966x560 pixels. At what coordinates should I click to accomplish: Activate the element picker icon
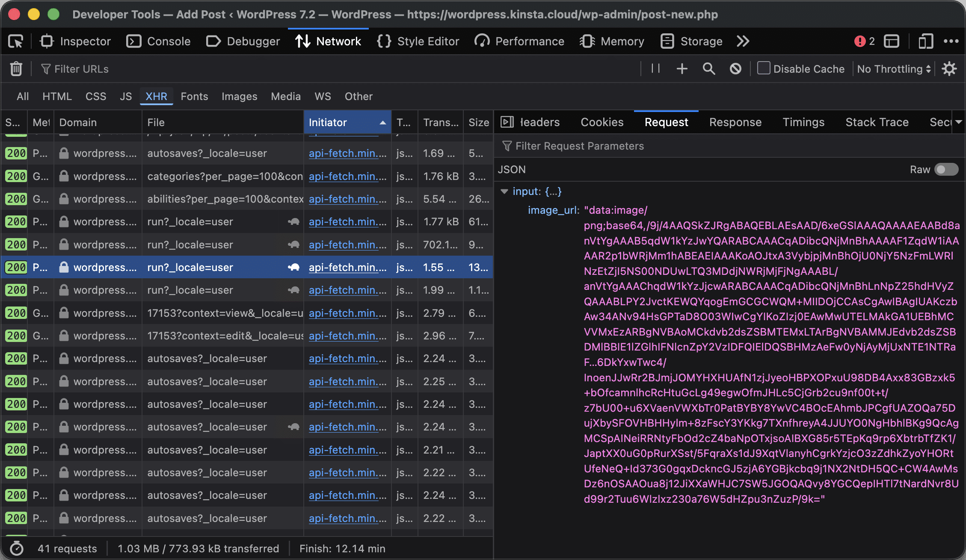(x=16, y=41)
